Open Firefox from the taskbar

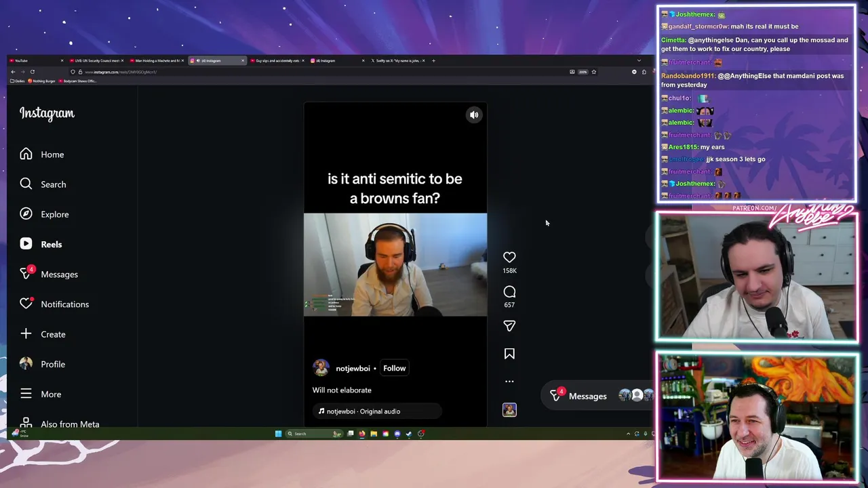click(x=362, y=434)
